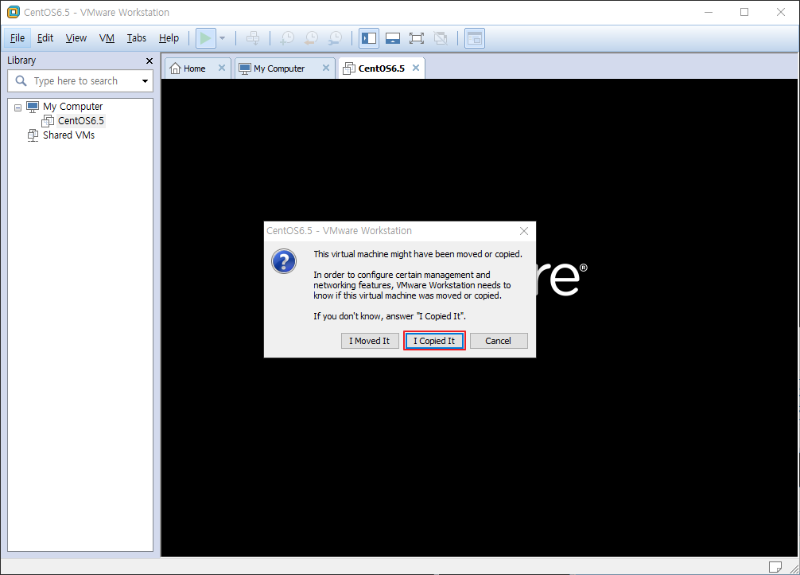The height and width of the screenshot is (575, 800).
Task: Select CentOS6.5 in the library tree
Action: pos(81,121)
